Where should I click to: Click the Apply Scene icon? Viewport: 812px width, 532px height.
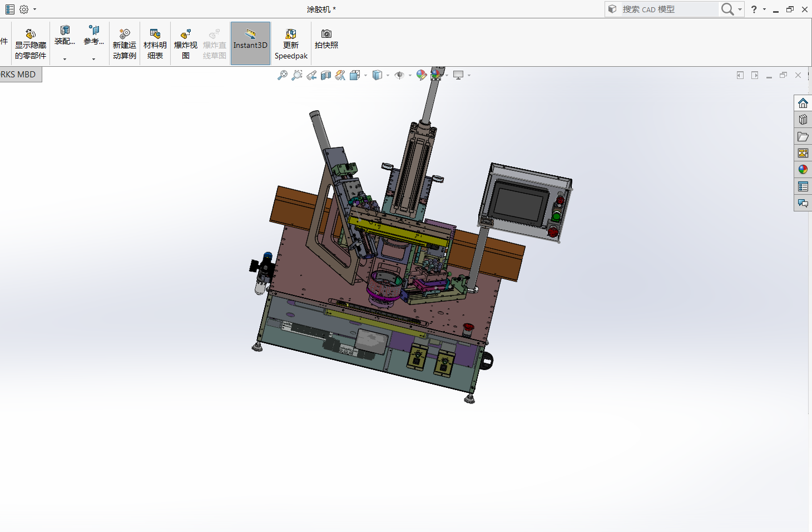436,75
